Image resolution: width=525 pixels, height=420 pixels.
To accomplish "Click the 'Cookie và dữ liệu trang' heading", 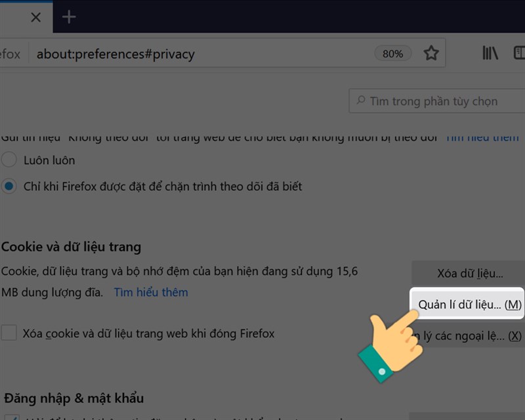I will click(72, 247).
